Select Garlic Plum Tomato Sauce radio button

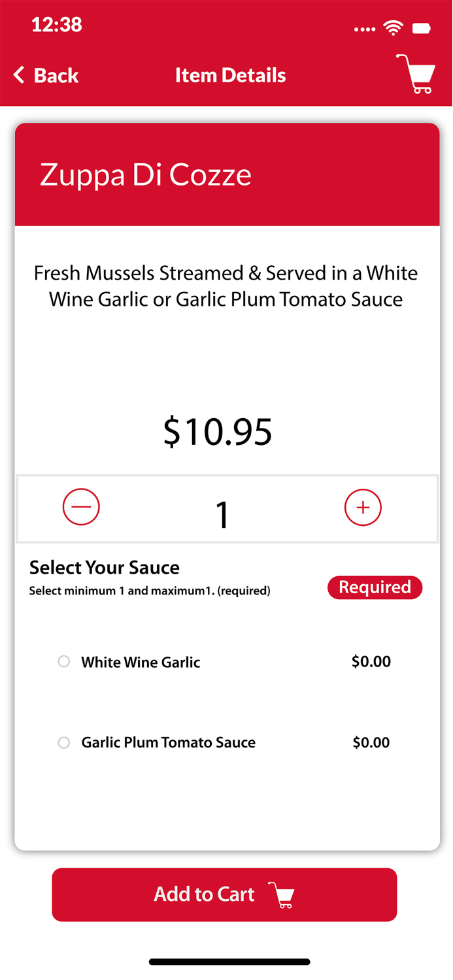pyautogui.click(x=64, y=743)
